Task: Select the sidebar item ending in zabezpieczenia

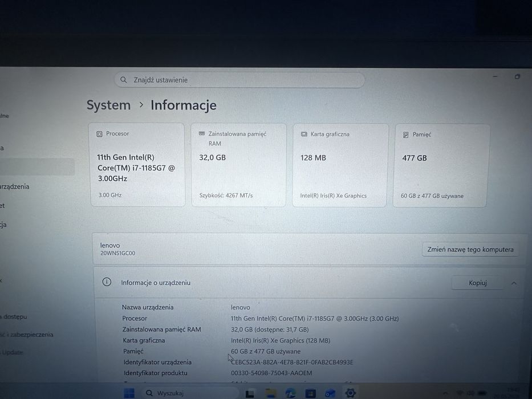Action: point(26,335)
